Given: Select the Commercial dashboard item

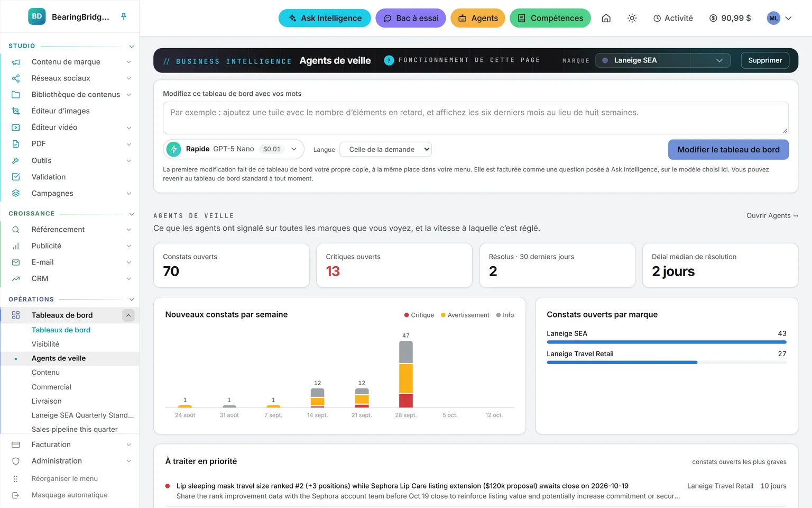Looking at the screenshot, I should pos(51,387).
